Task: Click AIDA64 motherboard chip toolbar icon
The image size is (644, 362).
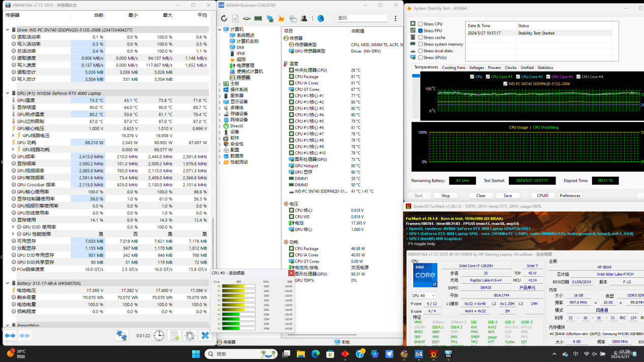Action: pos(247,18)
